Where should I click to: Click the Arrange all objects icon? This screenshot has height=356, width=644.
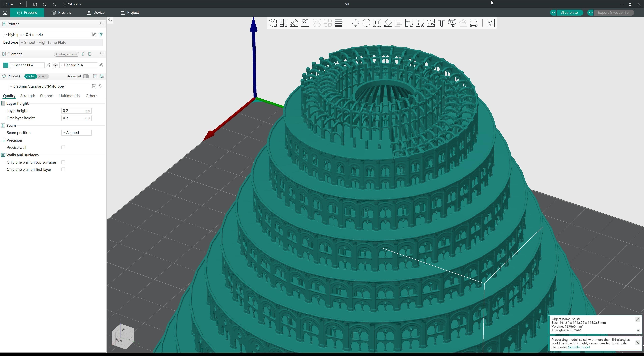305,23
